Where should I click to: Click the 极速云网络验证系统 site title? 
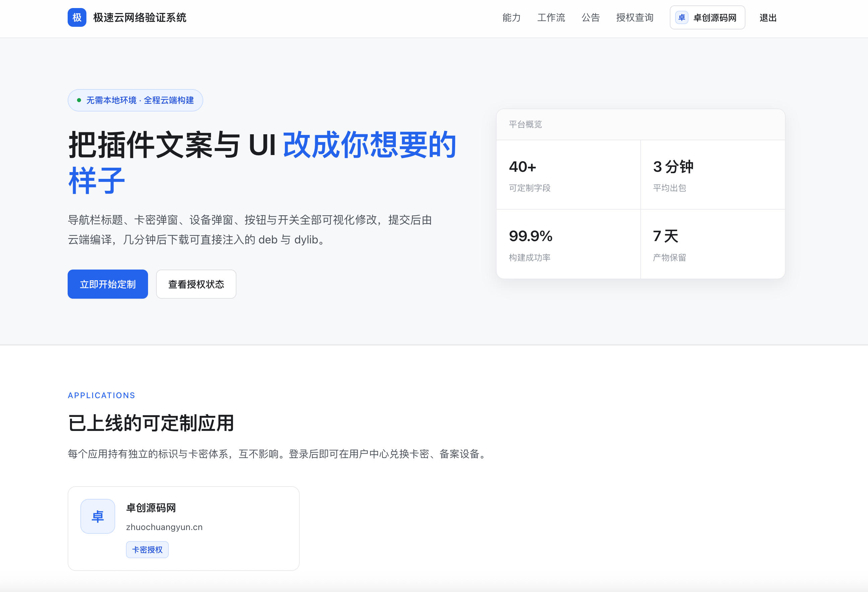140,17
